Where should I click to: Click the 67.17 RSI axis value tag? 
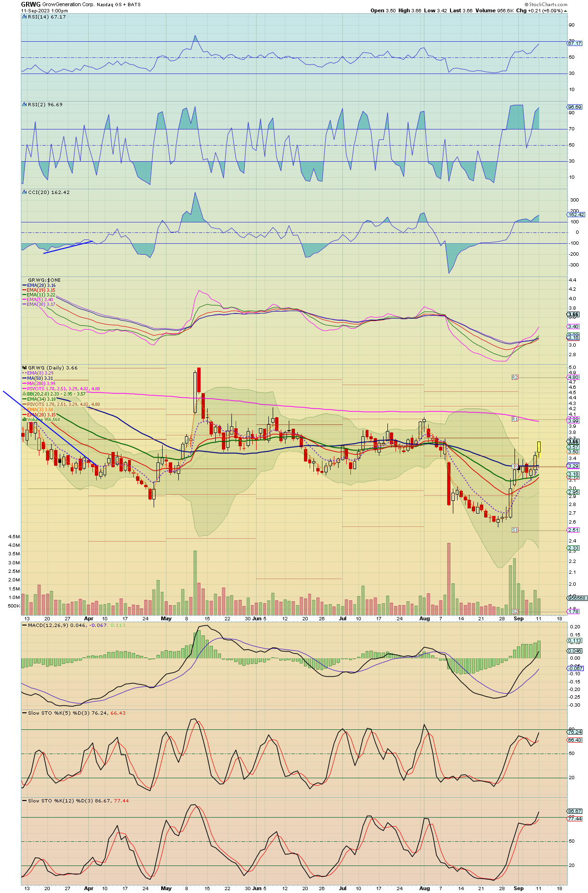[x=575, y=43]
